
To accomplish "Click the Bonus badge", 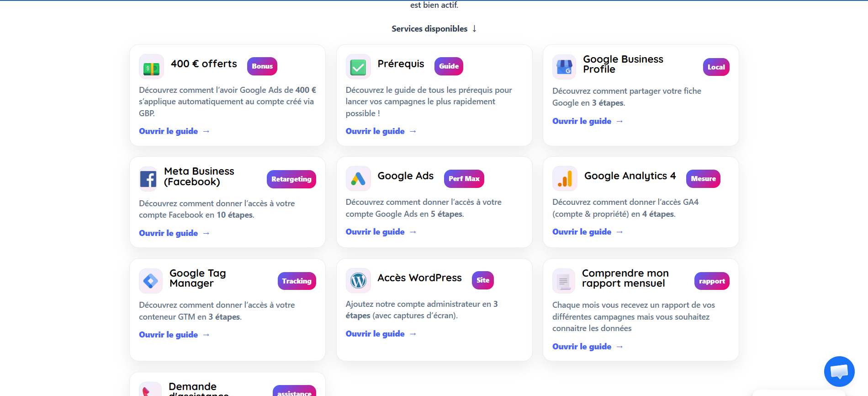I will point(262,66).
